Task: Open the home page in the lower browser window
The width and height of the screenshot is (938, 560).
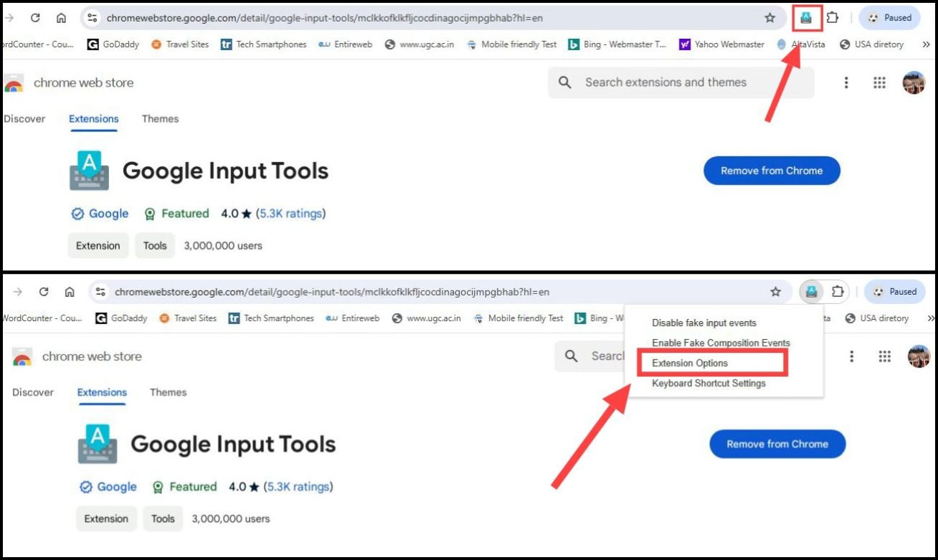Action: point(70,292)
